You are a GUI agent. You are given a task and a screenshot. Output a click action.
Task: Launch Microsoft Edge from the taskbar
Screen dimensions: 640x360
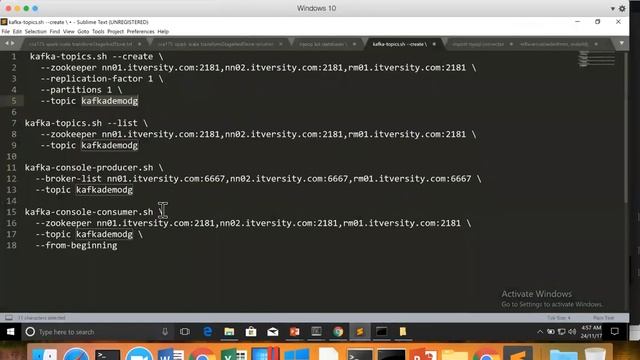point(207,332)
